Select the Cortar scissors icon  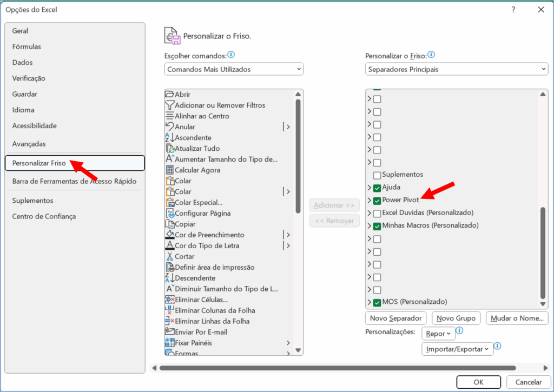170,256
